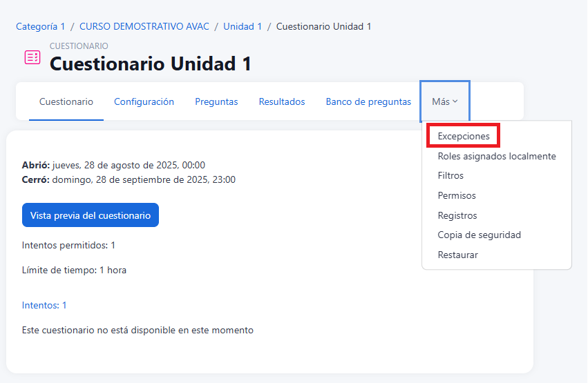
Task: Open the Unidad 1 breadcrumb link
Action: [x=243, y=26]
